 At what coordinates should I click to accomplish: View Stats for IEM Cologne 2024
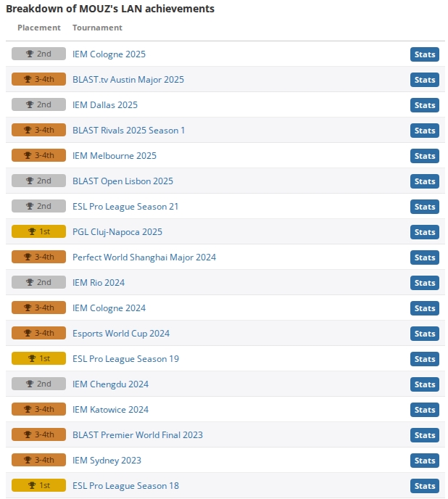(425, 308)
